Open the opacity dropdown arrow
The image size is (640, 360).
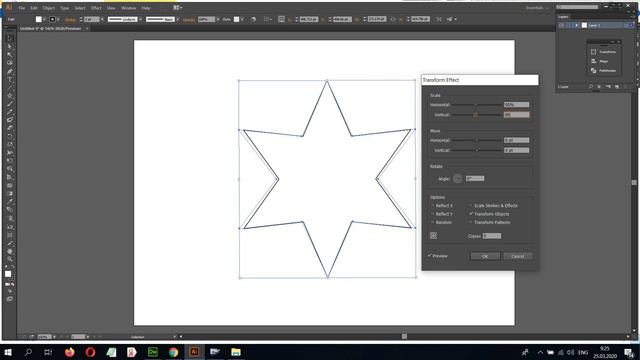[x=218, y=19]
